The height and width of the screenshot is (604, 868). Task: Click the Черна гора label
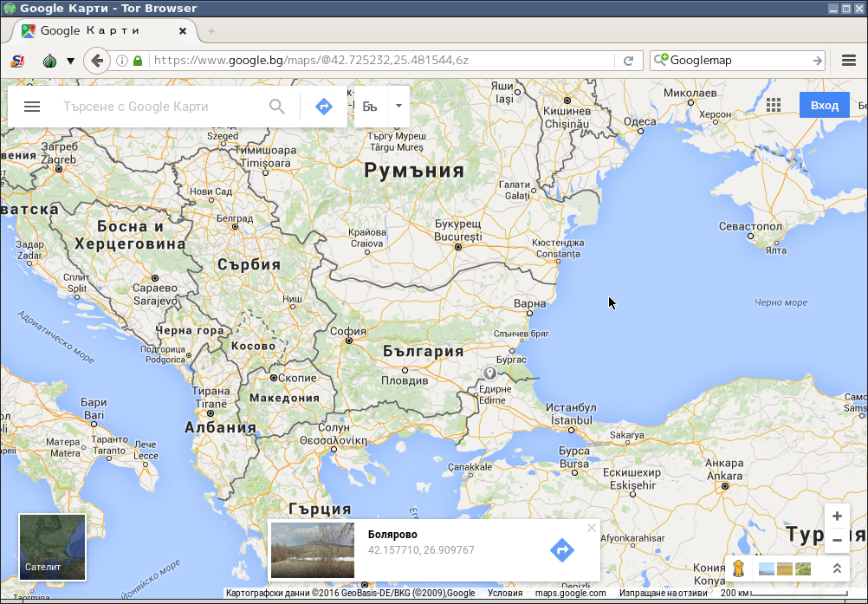pyautogui.click(x=190, y=330)
